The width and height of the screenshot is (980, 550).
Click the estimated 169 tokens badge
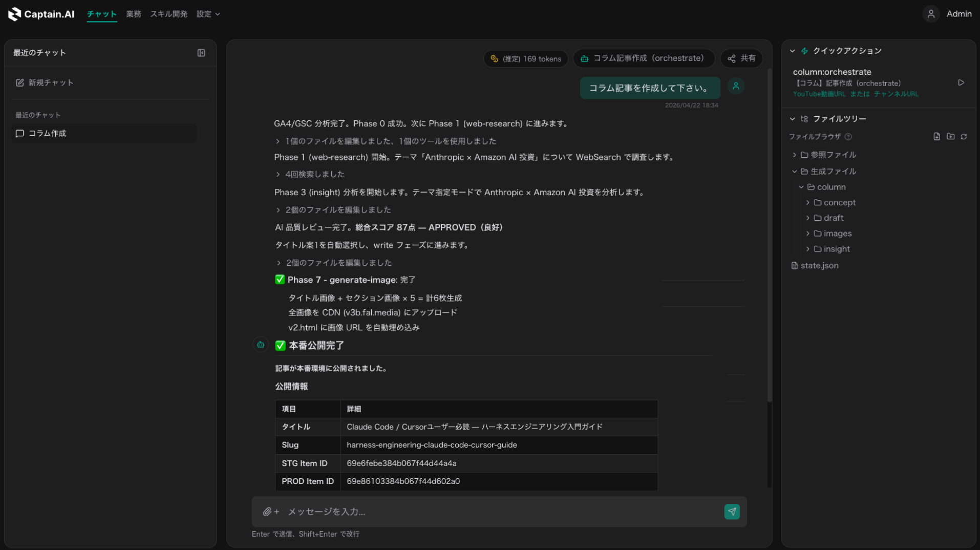click(x=526, y=58)
